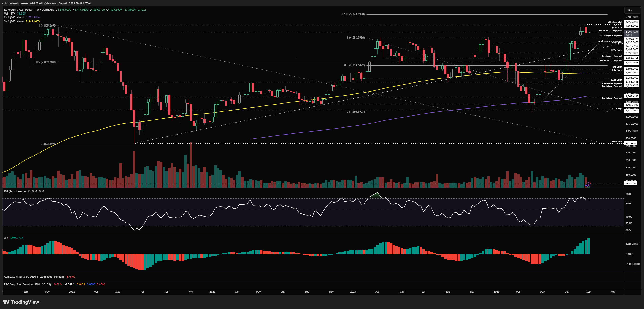Select the SMA (360, close) legend entry
Screen dimensions: 644x309
[x=14, y=18]
